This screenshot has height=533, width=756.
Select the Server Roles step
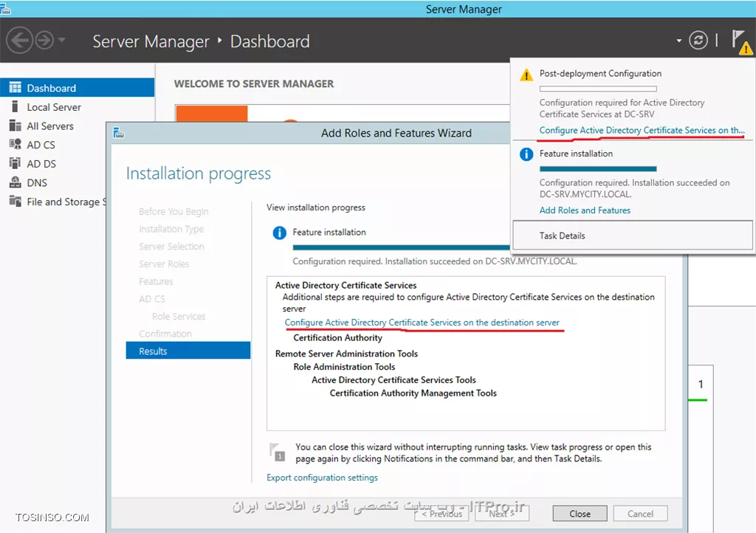(x=164, y=264)
